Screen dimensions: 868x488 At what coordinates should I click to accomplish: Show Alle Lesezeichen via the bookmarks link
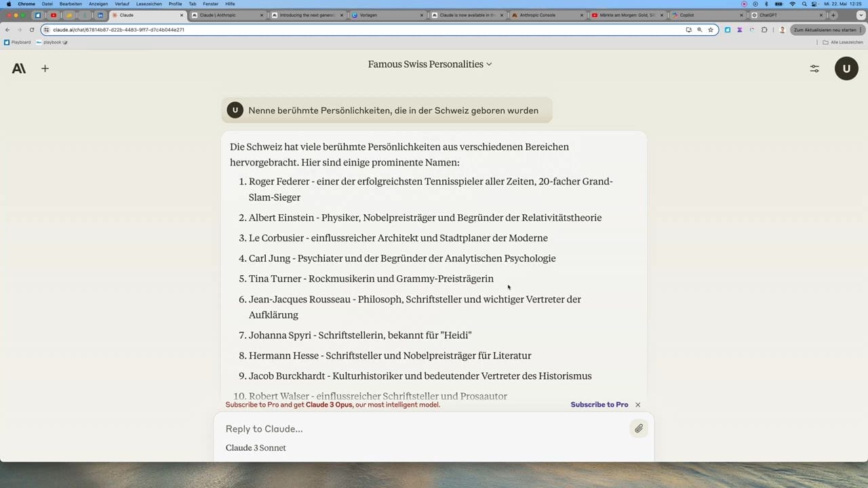pyautogui.click(x=846, y=42)
